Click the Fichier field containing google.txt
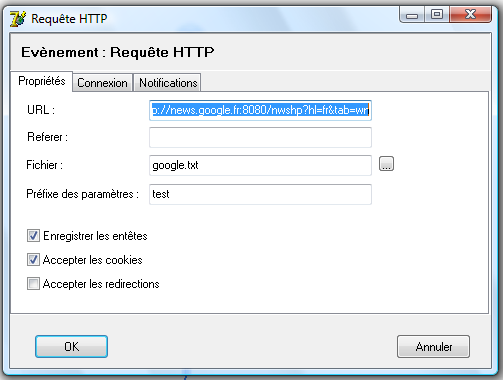This screenshot has width=503, height=380. pos(260,165)
